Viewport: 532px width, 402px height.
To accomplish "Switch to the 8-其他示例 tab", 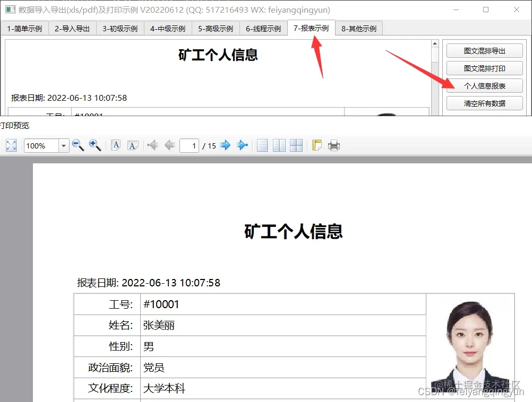I will [359, 28].
